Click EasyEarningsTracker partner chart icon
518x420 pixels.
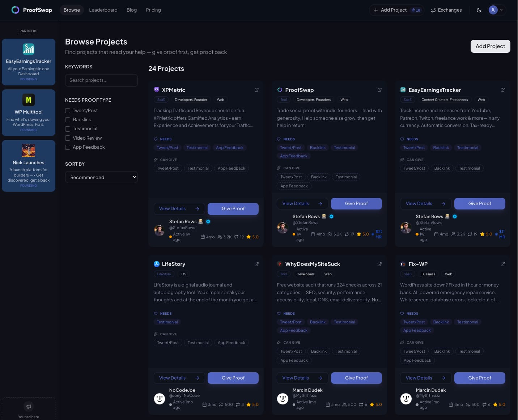29,49
